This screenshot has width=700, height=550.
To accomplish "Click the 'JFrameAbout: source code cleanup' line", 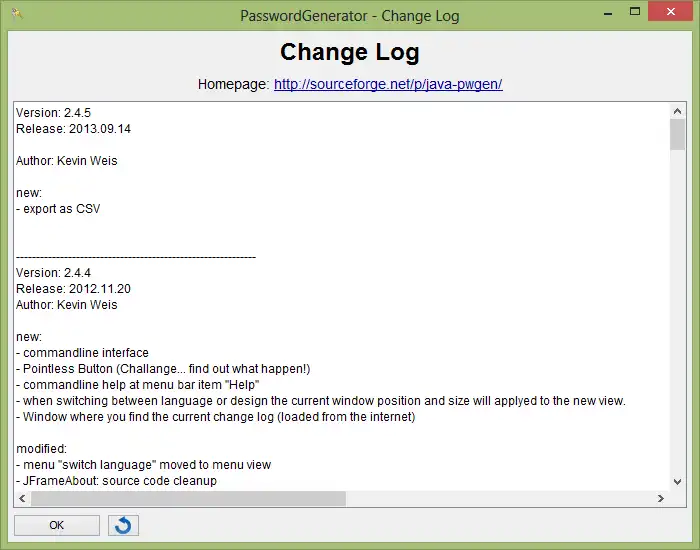I will click(117, 481).
